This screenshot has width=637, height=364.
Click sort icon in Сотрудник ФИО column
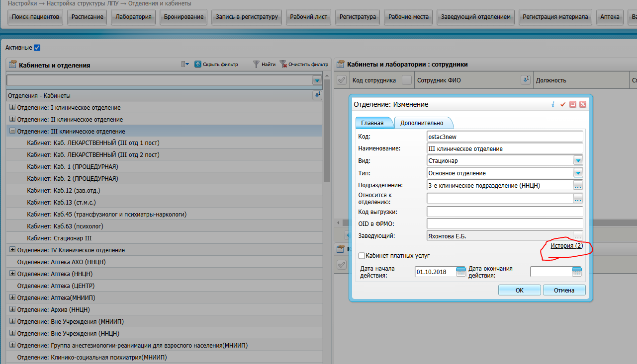click(x=525, y=80)
